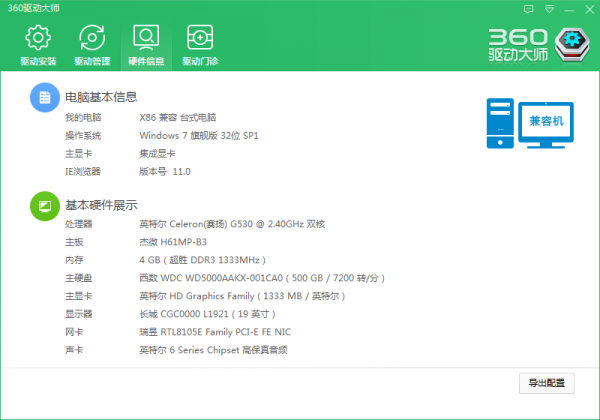Click the 长城 CGC0000 L1921 monitor entry

[x=207, y=314]
